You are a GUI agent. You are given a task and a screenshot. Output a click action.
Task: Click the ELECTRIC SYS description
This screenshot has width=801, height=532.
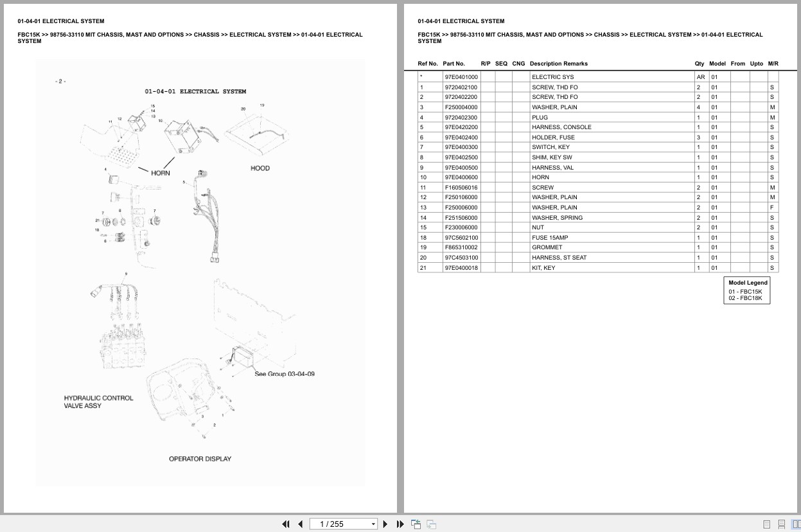pos(552,77)
